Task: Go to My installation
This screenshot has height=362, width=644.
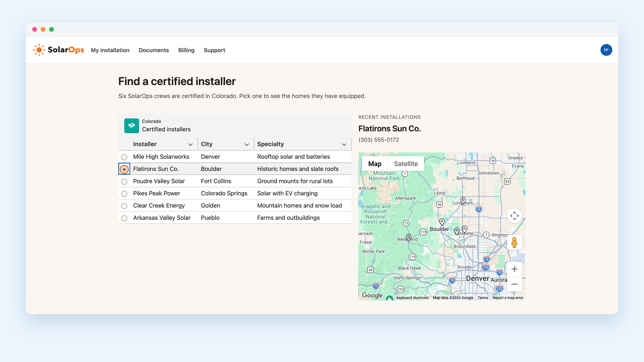Action: (x=110, y=50)
